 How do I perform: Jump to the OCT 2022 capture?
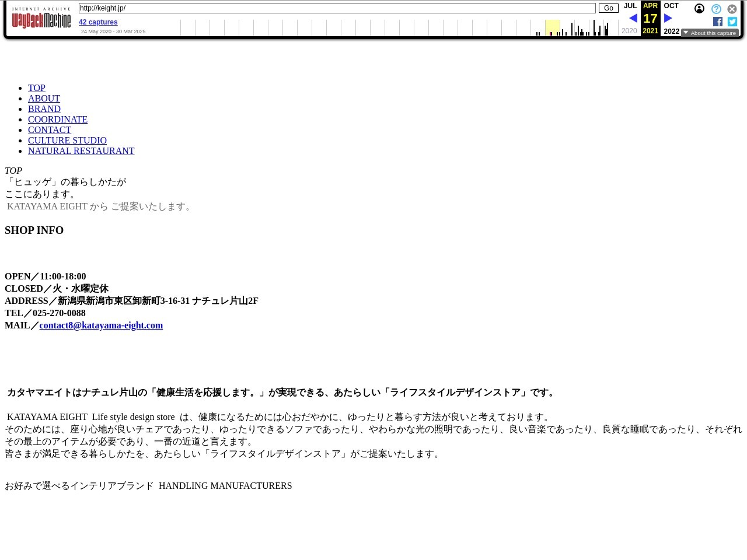coord(671,6)
